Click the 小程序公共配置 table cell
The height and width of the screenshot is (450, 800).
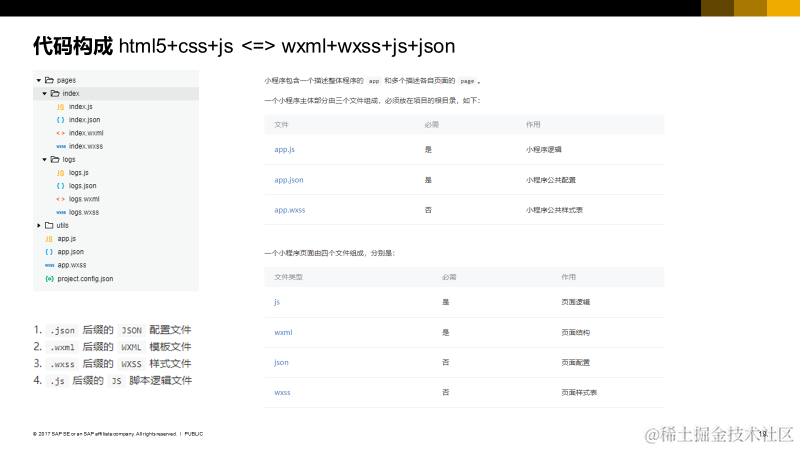click(551, 180)
